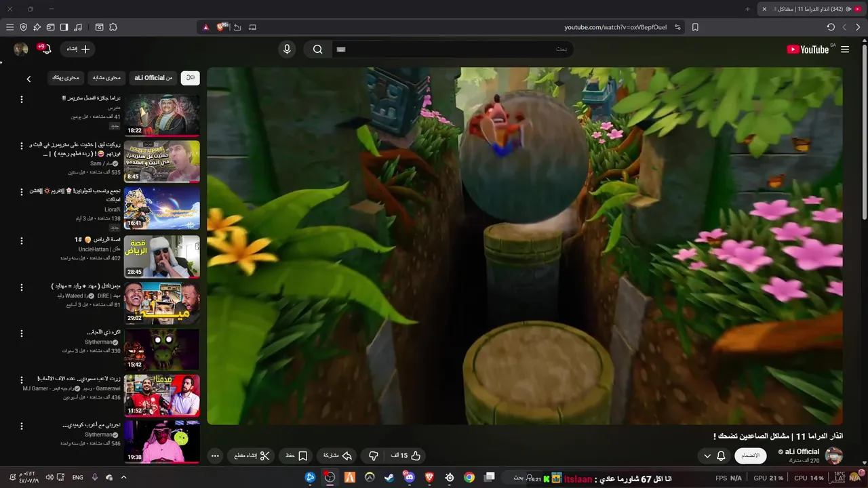The image size is (868, 488).
Task: Open options menu for the 15:42 video
Action: point(21,333)
